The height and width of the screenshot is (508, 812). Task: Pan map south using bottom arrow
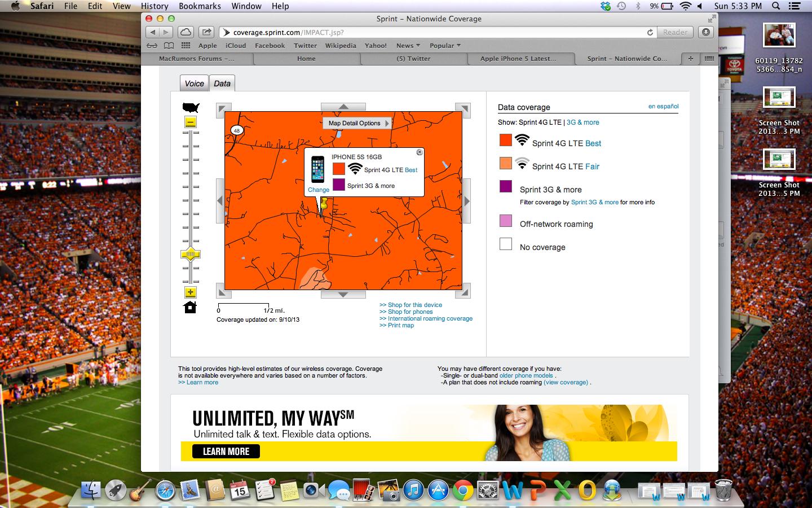tap(343, 294)
